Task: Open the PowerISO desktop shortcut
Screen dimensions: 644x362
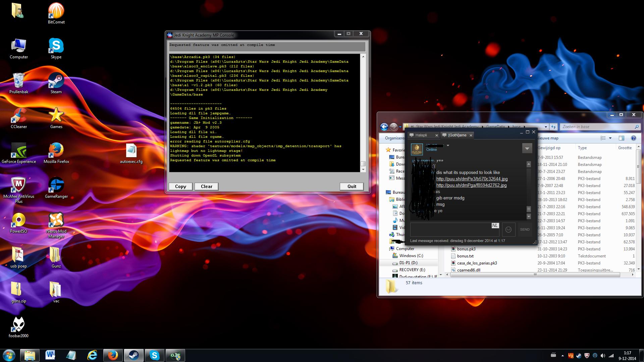Action: (x=19, y=223)
